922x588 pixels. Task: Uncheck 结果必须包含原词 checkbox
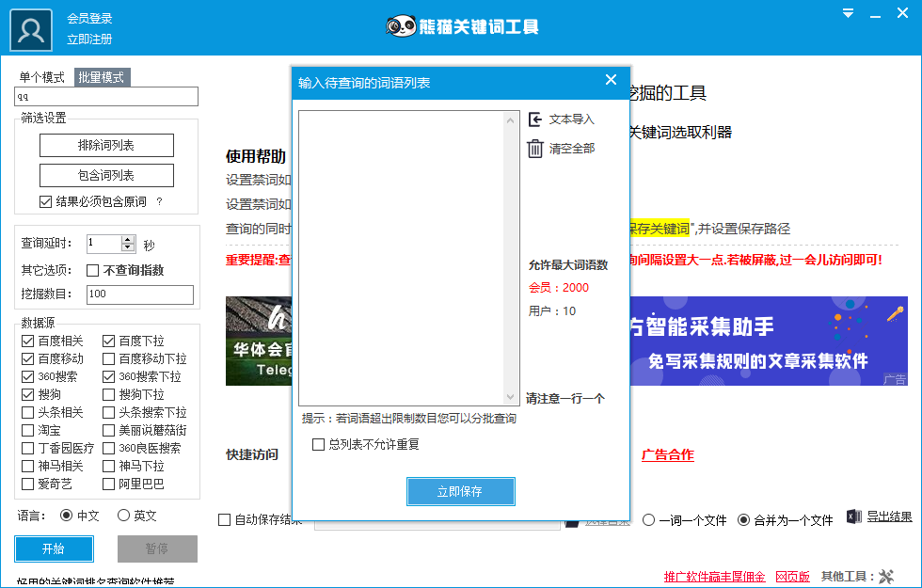(x=45, y=201)
